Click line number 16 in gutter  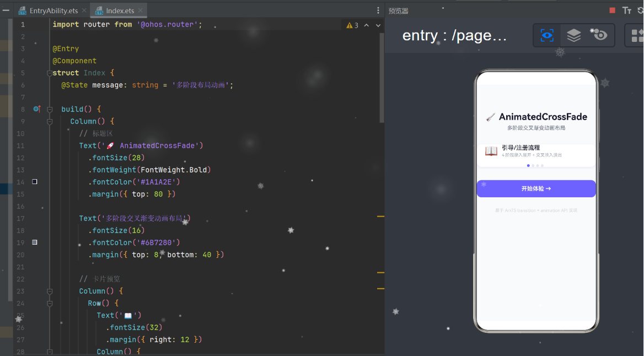click(x=20, y=207)
